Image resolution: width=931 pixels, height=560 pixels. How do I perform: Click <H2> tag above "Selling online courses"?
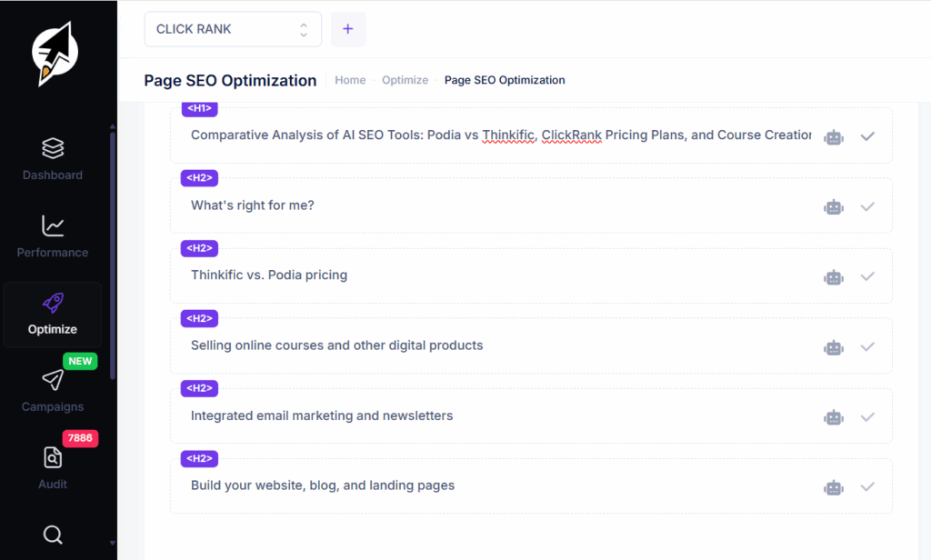point(199,318)
